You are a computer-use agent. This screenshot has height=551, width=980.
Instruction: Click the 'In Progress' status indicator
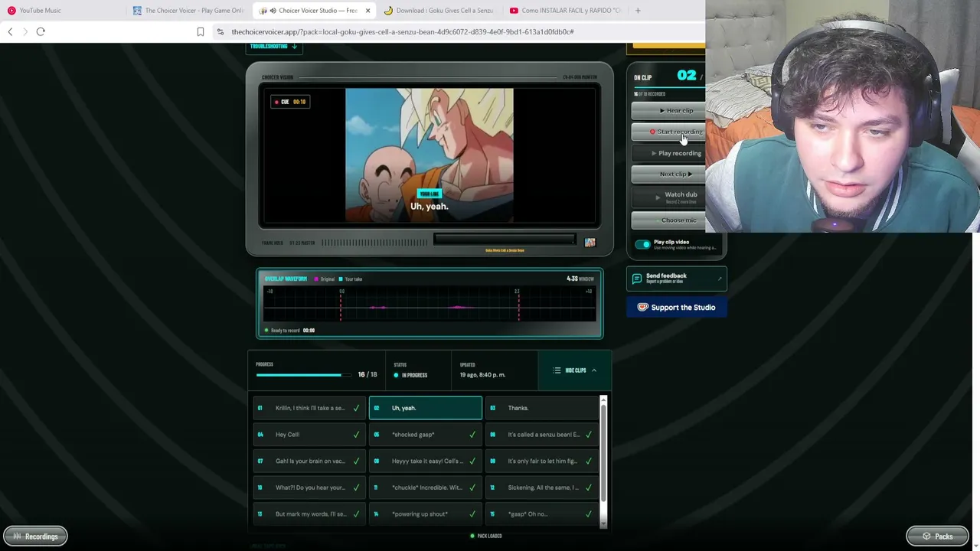pyautogui.click(x=410, y=375)
